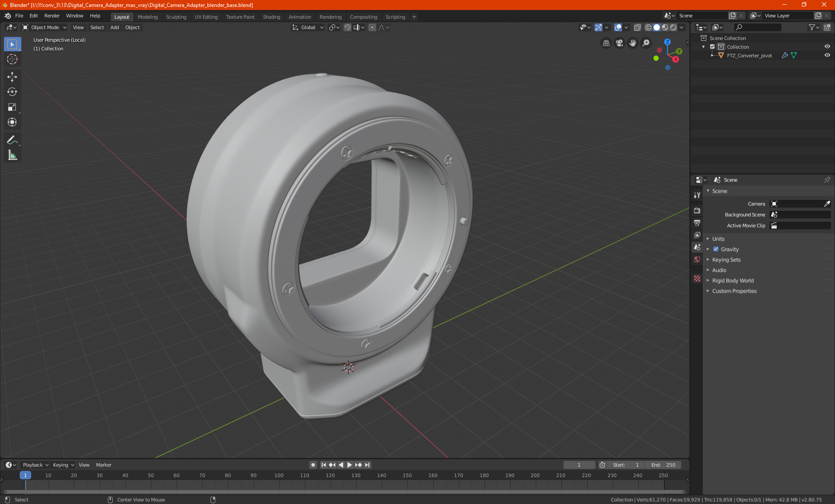Image resolution: width=835 pixels, height=504 pixels.
Task: Toggle the Gravity checkbox
Action: (x=716, y=249)
